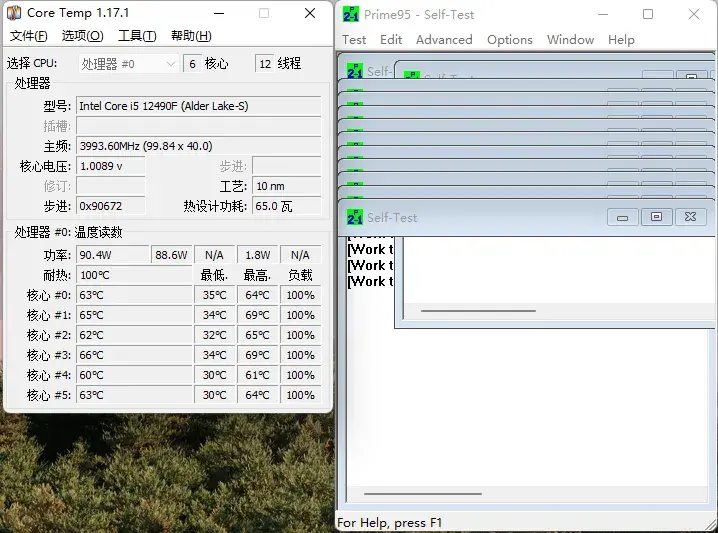
Task: Click the lower horizontal scrollbar in Prime95
Action: click(x=527, y=494)
